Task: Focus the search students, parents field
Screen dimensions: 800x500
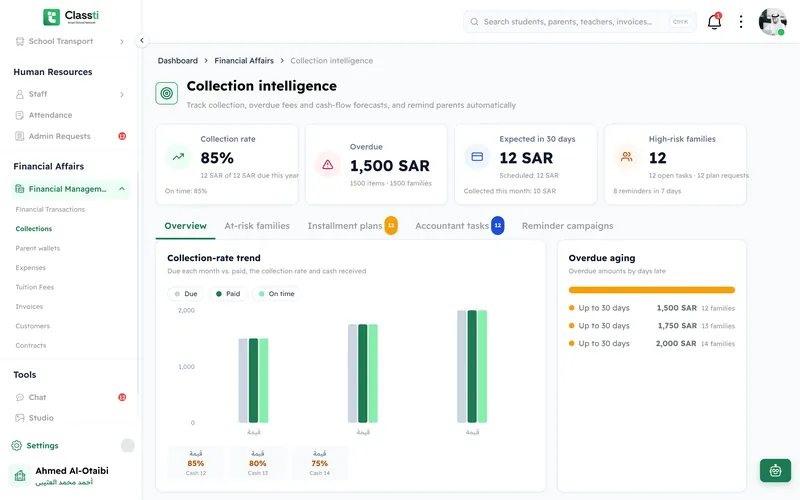Action: click(x=580, y=22)
